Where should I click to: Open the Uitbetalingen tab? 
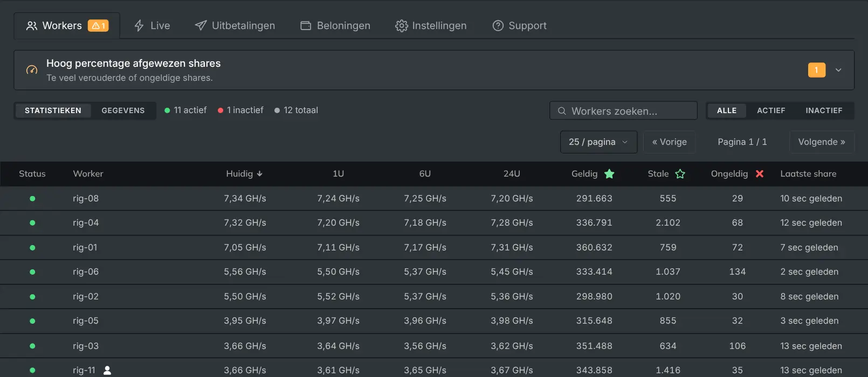coord(235,26)
